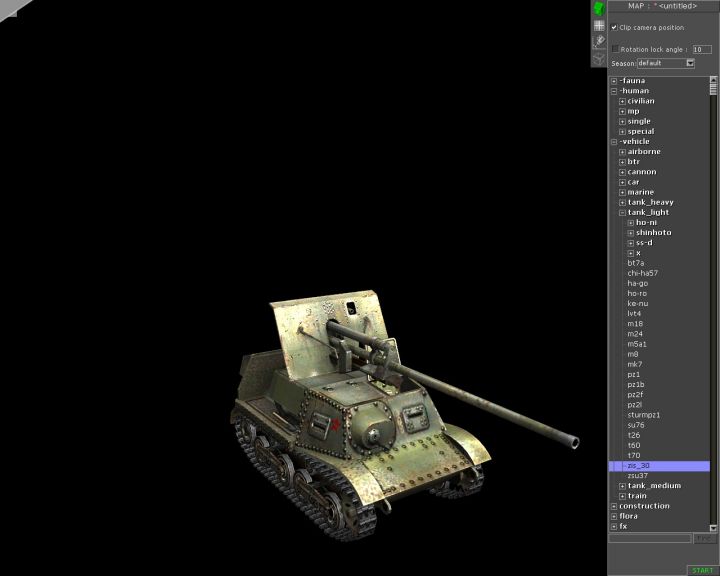Select su76 in the entity list
This screenshot has width=720, height=576.
coord(636,425)
